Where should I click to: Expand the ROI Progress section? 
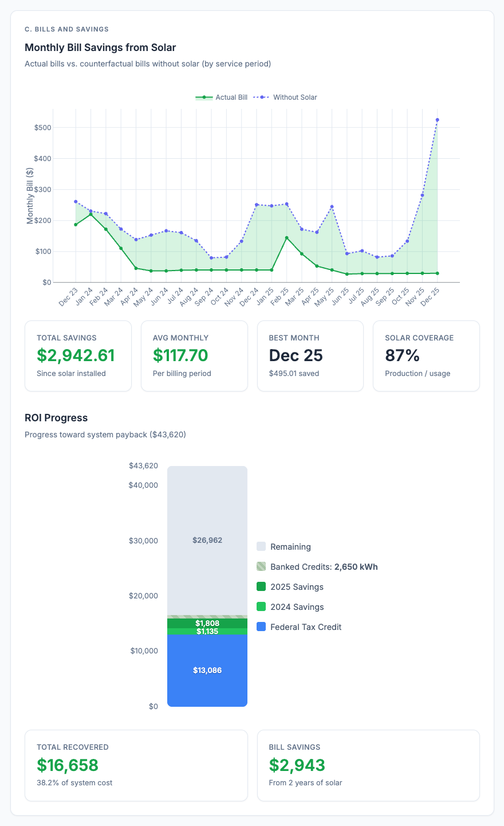(56, 418)
